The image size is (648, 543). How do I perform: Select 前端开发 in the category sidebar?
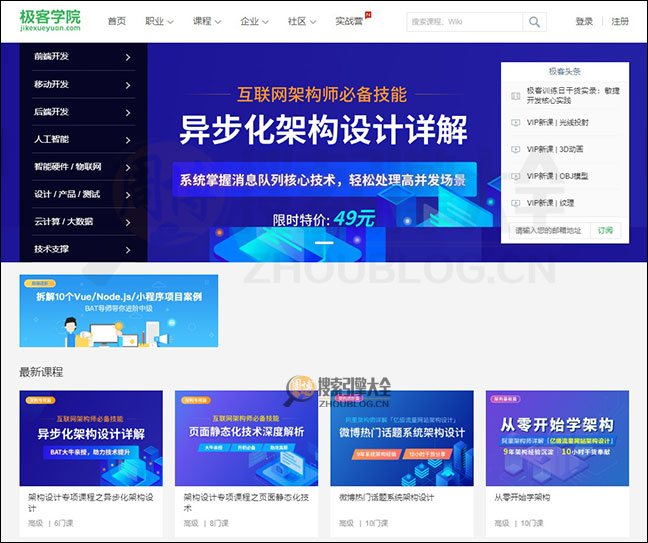pyautogui.click(x=51, y=57)
